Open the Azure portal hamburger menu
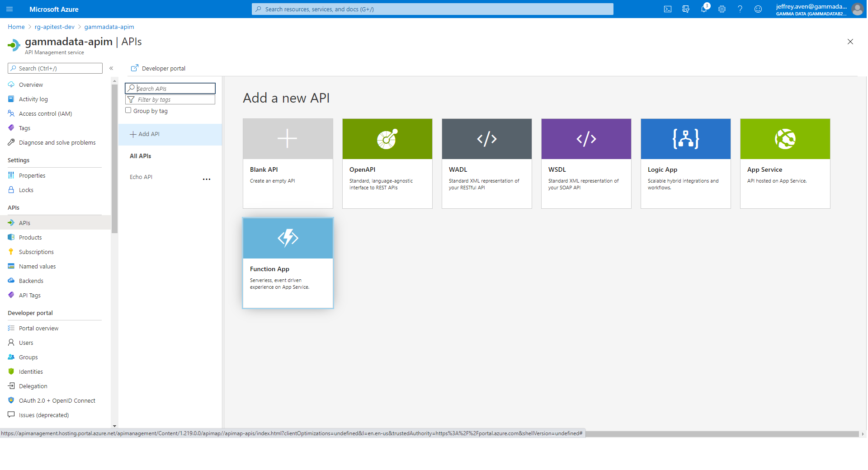This screenshot has width=868, height=470. point(9,9)
